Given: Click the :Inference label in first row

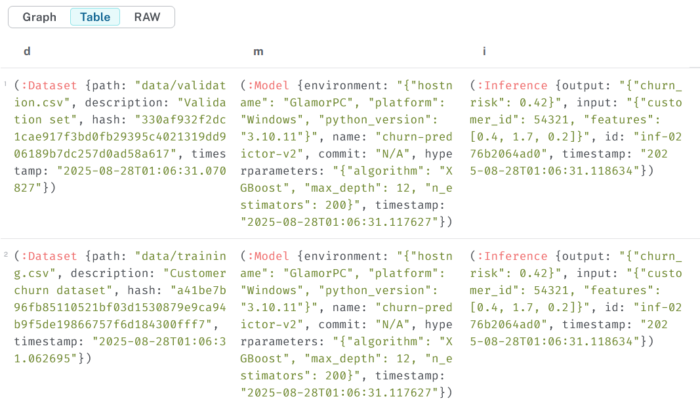Looking at the screenshot, I should [x=512, y=87].
